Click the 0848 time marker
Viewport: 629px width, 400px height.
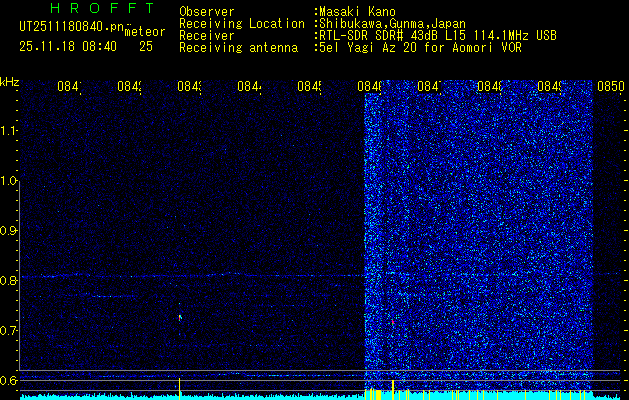point(490,88)
